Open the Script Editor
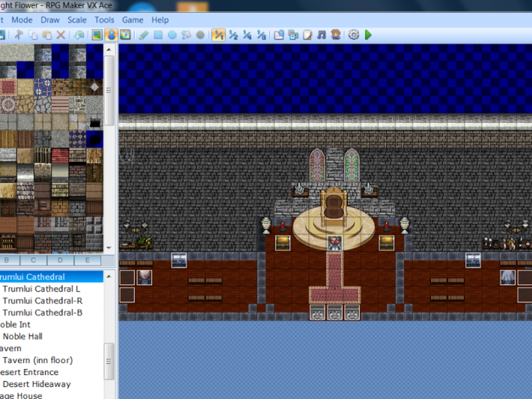 [308, 35]
